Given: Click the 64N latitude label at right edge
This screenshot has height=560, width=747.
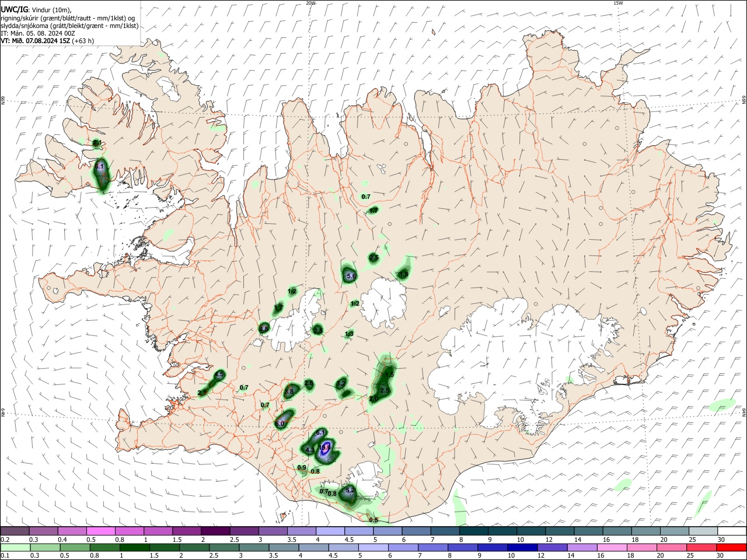Looking at the screenshot, I should 744,411.
